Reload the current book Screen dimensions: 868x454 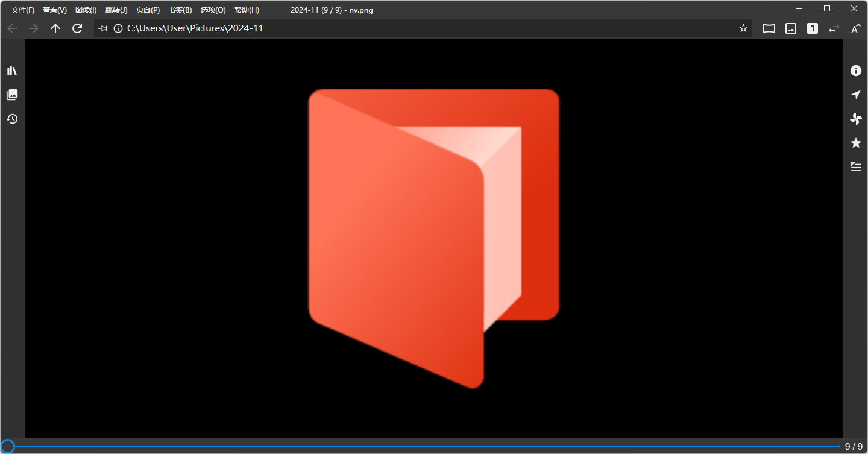77,28
